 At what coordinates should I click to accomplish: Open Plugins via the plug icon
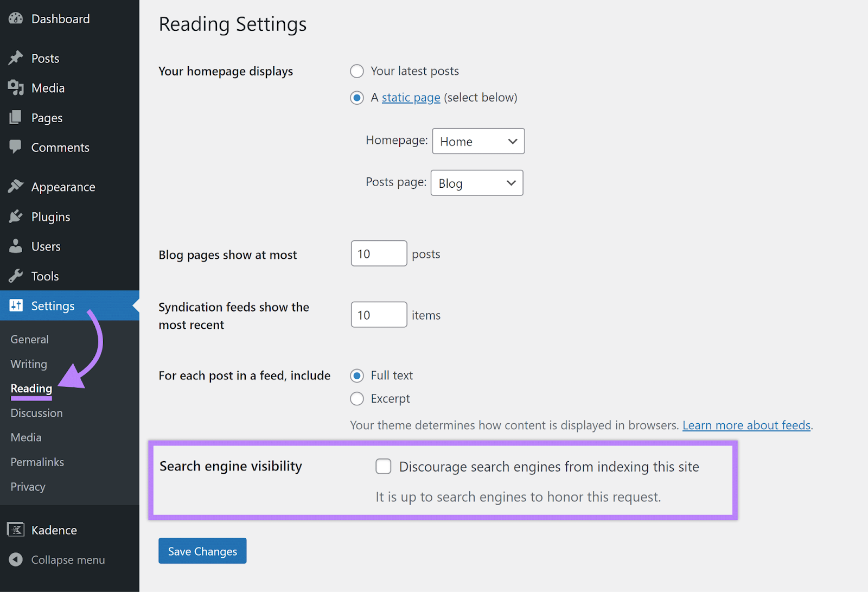coord(16,216)
